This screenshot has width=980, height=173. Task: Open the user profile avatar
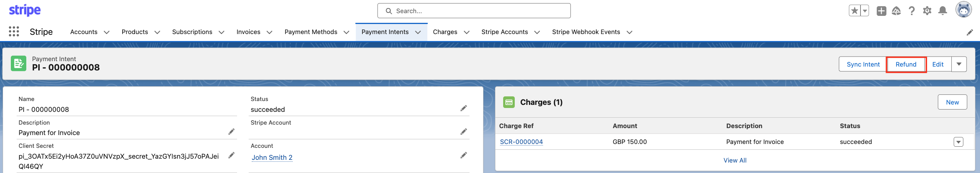[x=963, y=10]
